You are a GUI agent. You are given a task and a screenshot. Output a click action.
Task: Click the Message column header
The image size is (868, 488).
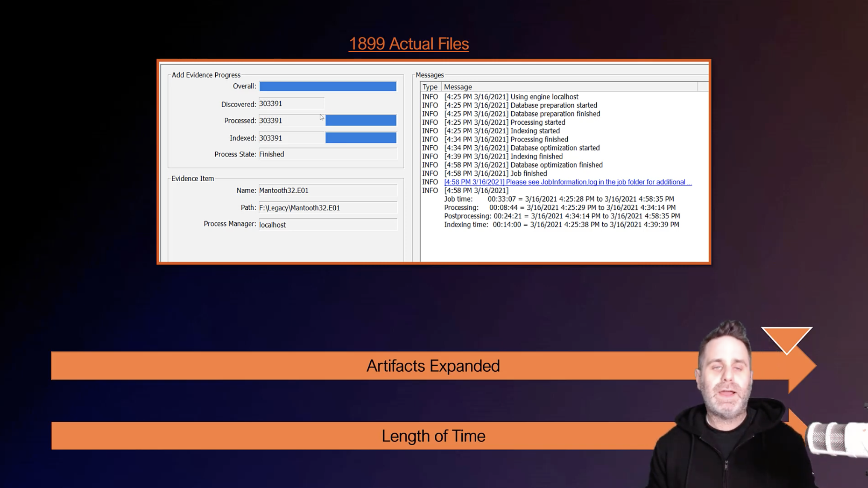tap(458, 87)
